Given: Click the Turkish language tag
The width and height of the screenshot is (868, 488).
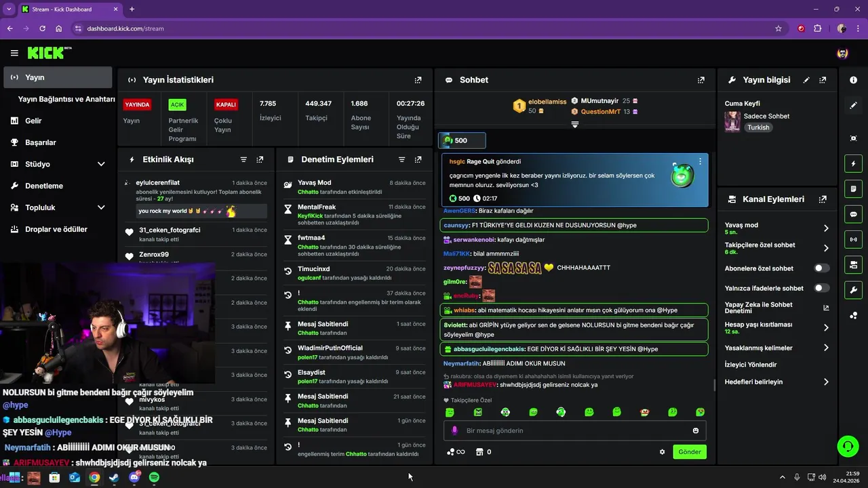Looking at the screenshot, I should click(x=758, y=127).
